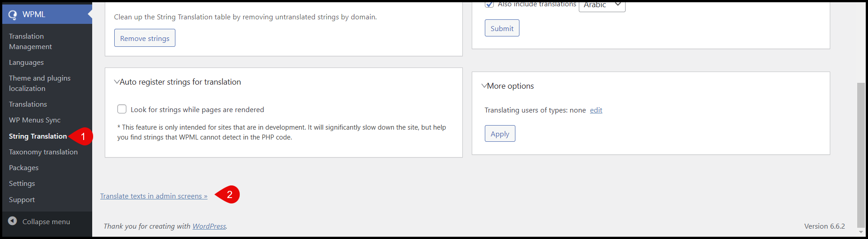The width and height of the screenshot is (868, 239).
Task: Click Apply in More options
Action: [x=500, y=134]
